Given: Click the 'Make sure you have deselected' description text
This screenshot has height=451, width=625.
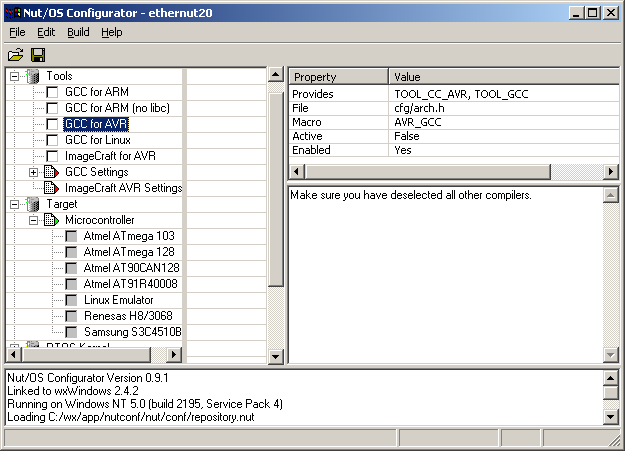Looking at the screenshot, I should (411, 195).
